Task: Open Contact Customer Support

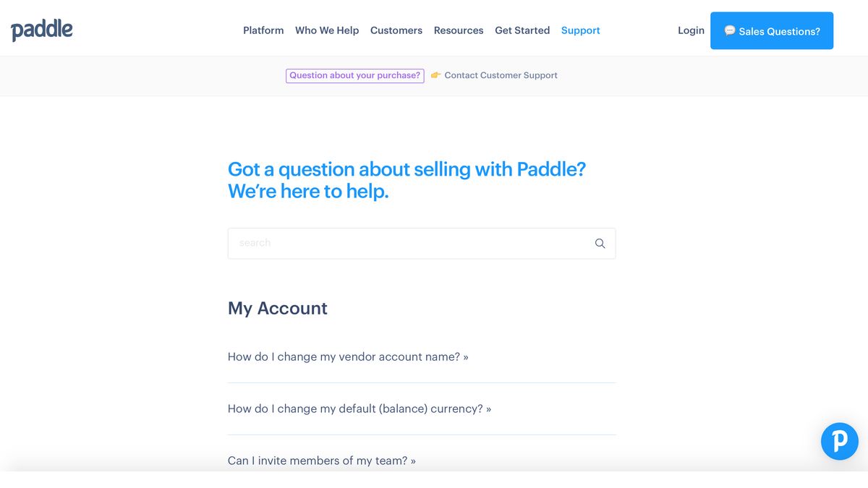Action: click(501, 75)
